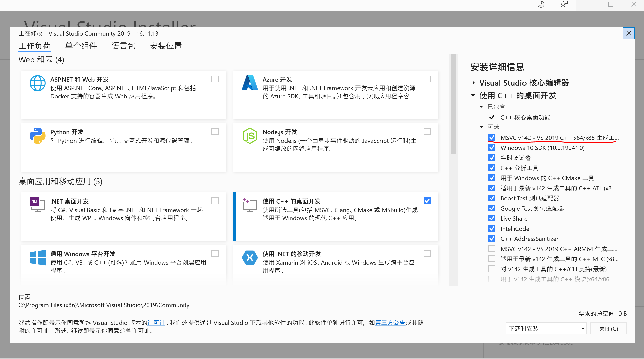644x359 pixels.
Task: Uncheck MSVC v142 x64/x86 生成工具
Action: [x=492, y=137]
